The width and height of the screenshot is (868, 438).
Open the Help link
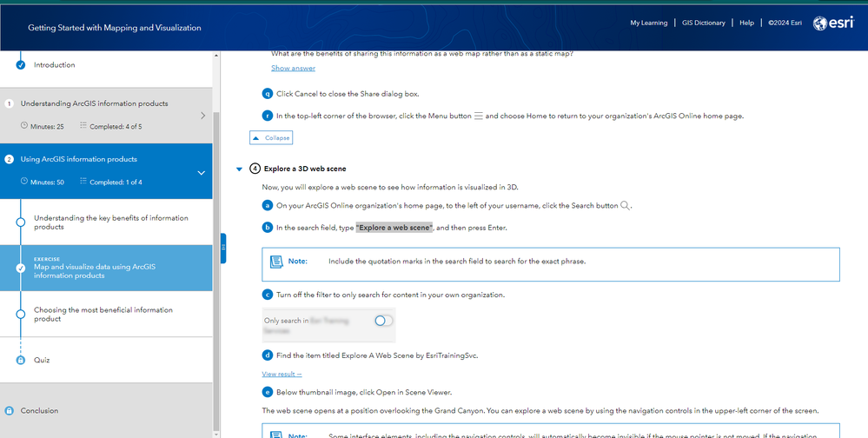pyautogui.click(x=746, y=23)
